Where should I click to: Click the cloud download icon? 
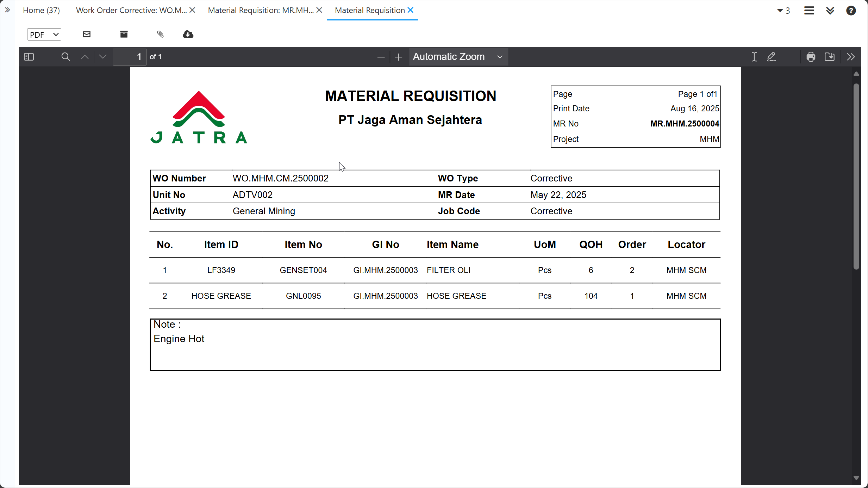(188, 34)
